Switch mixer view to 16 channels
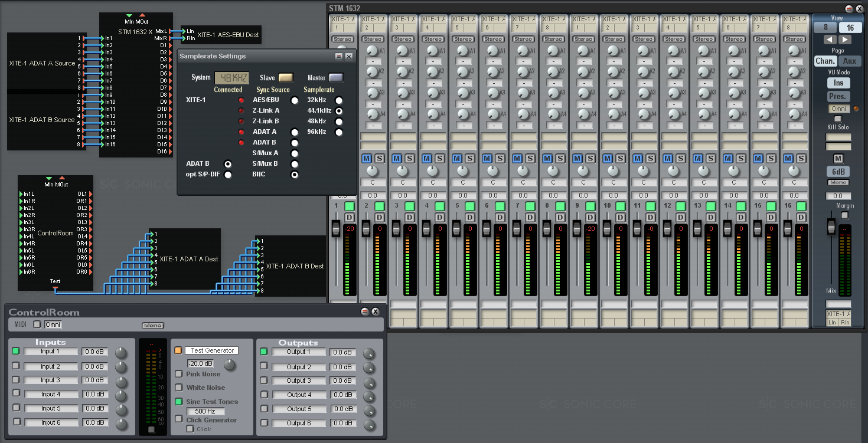Image resolution: width=868 pixels, height=443 pixels. tap(850, 27)
